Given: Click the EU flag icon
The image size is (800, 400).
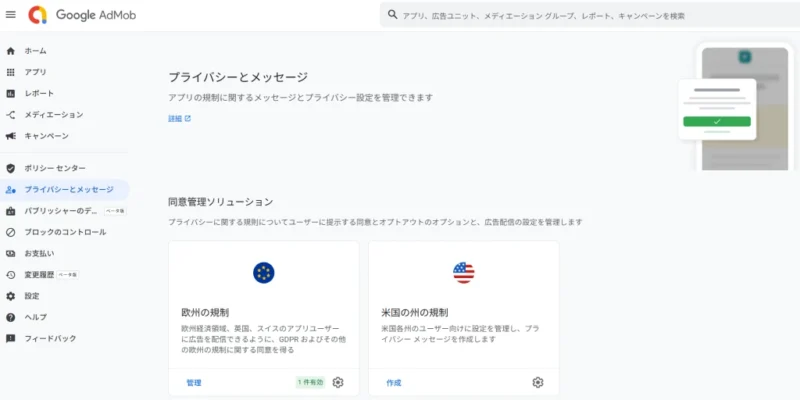Looking at the screenshot, I should [264, 273].
